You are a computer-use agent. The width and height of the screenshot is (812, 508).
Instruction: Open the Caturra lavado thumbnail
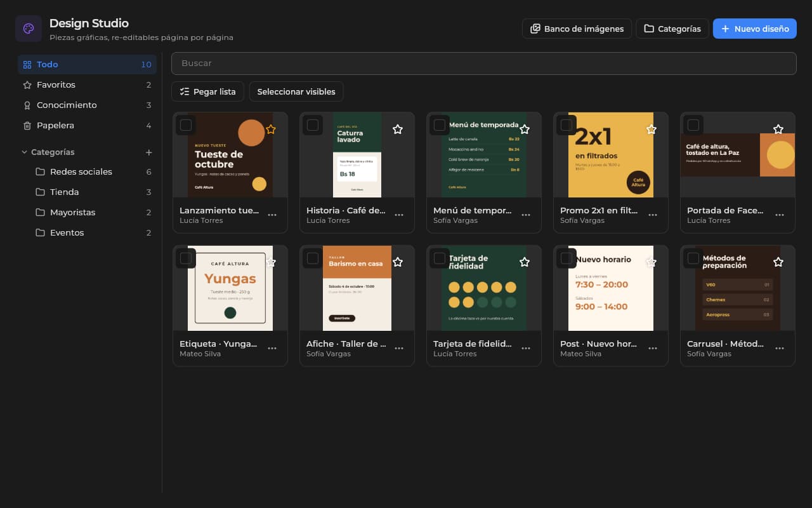357,155
